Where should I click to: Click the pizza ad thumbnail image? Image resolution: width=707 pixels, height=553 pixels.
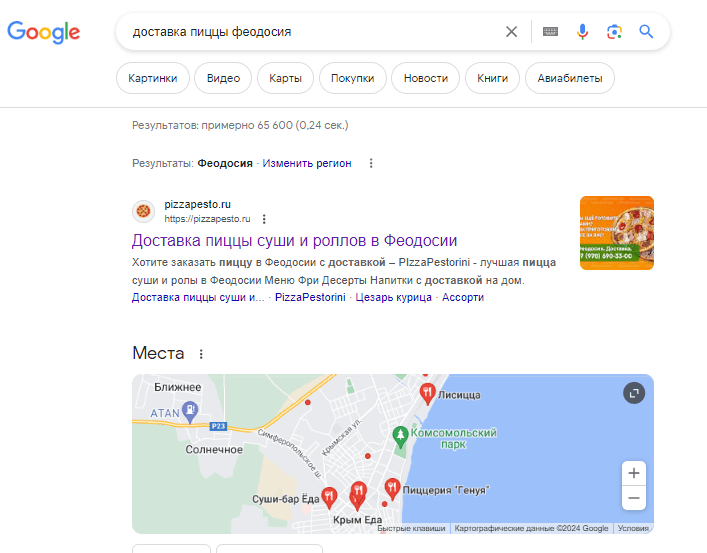point(617,233)
